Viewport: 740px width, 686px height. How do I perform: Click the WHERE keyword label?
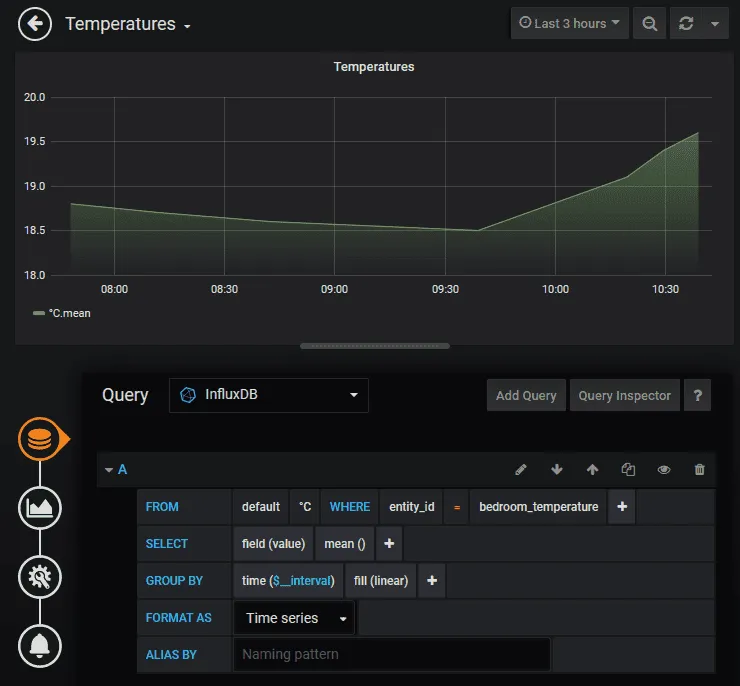coord(350,507)
